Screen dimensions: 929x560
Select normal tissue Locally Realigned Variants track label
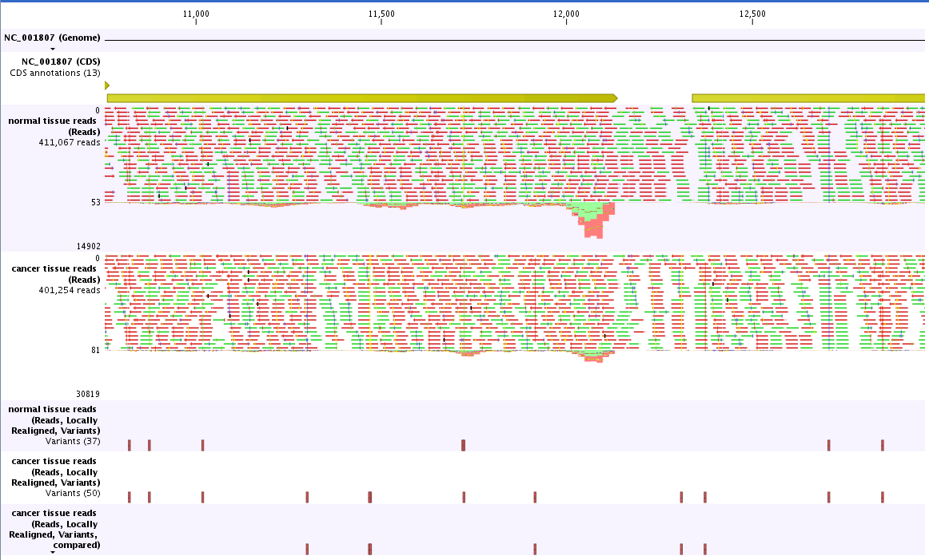[x=54, y=419]
